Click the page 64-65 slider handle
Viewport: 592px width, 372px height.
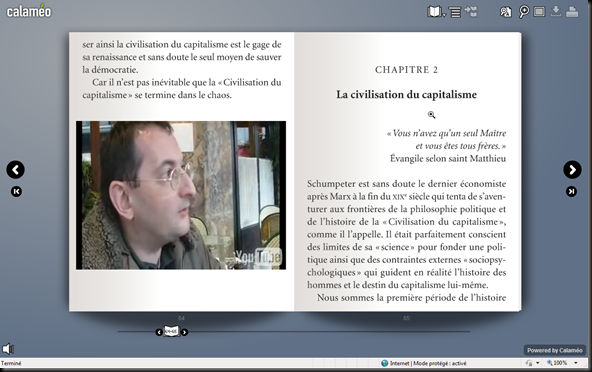coord(171,332)
